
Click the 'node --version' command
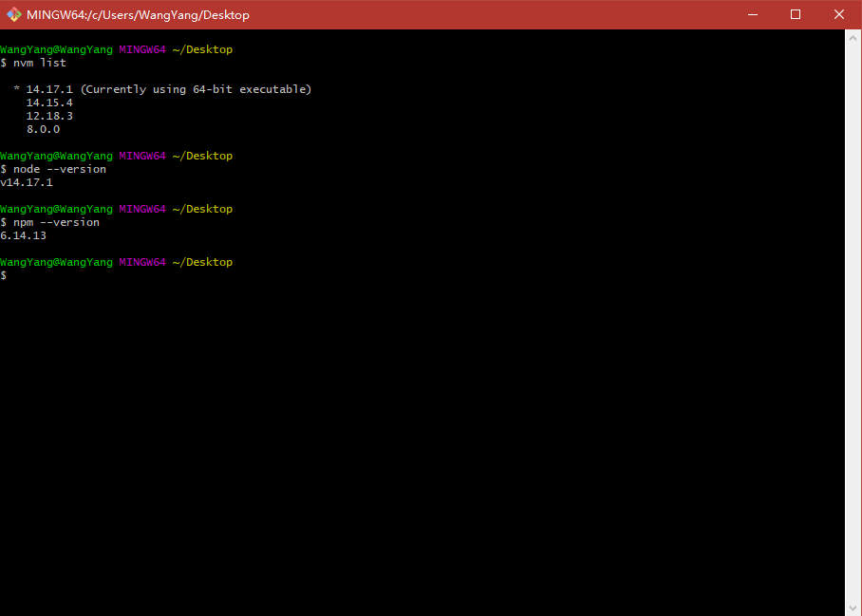click(60, 169)
